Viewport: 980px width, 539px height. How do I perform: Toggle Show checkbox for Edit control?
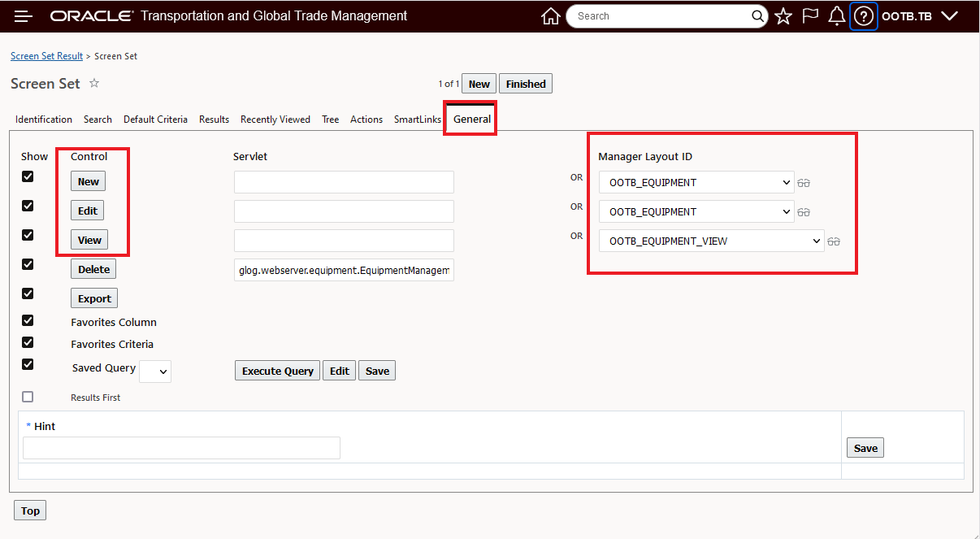tap(28, 206)
